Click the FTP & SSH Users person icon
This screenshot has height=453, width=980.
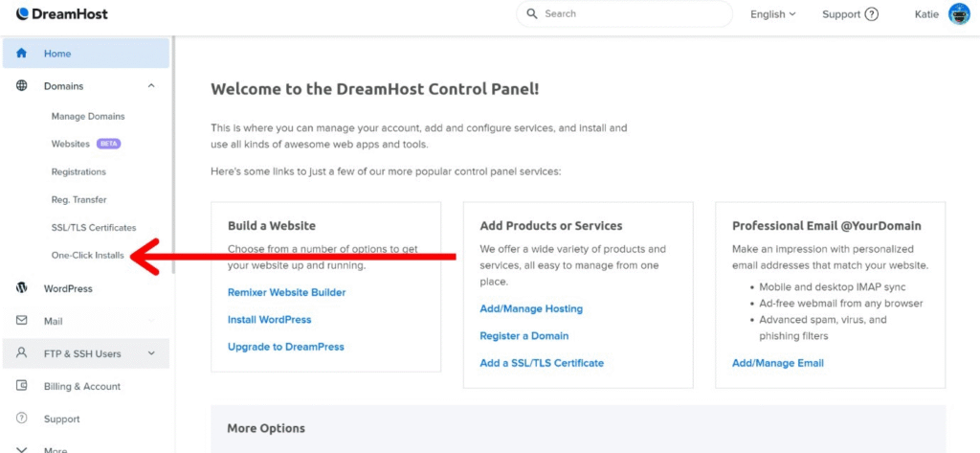pos(21,353)
